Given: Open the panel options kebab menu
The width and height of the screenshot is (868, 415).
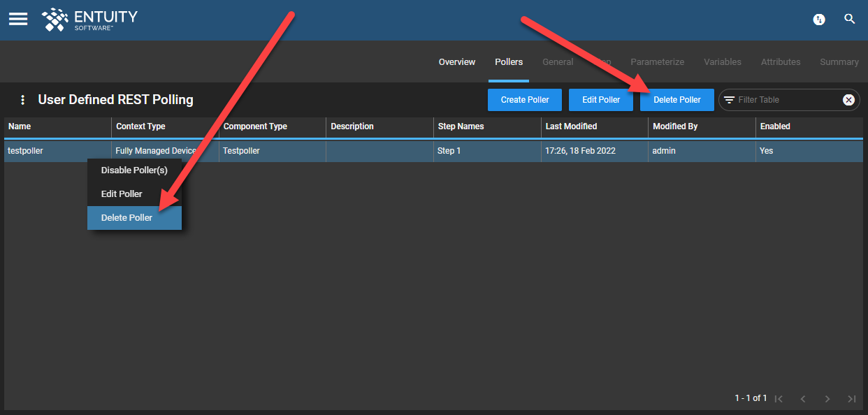Looking at the screenshot, I should 22,99.
